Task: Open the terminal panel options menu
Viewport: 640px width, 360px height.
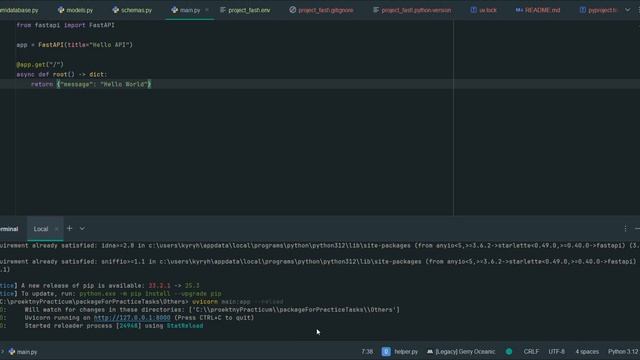Action: tap(625, 229)
